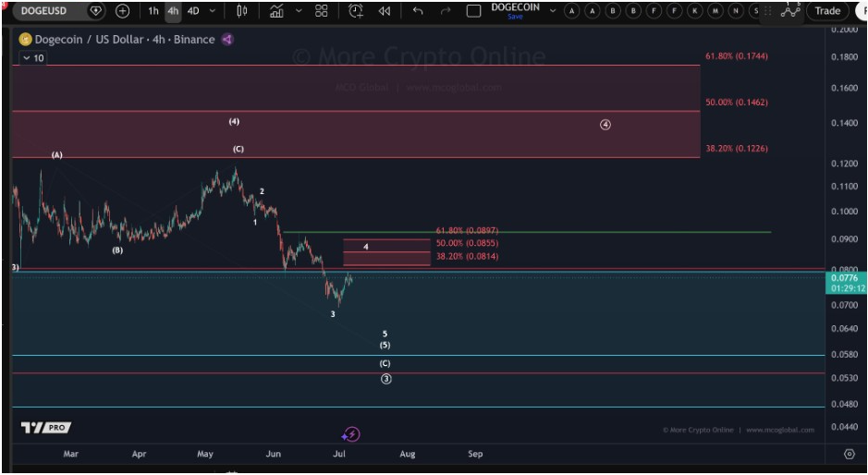Select the Elliott wave drawing tool icon
Image resolution: width=868 pixels, height=475 pixels.
pos(790,9)
